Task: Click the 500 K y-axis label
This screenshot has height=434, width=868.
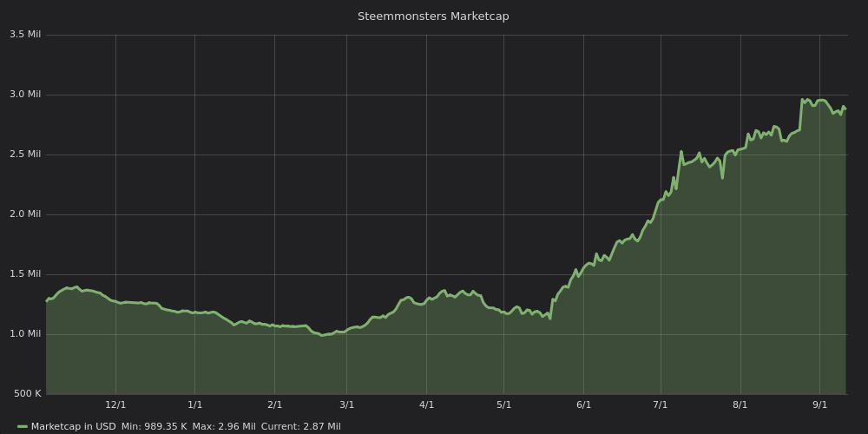Action: [x=27, y=394]
